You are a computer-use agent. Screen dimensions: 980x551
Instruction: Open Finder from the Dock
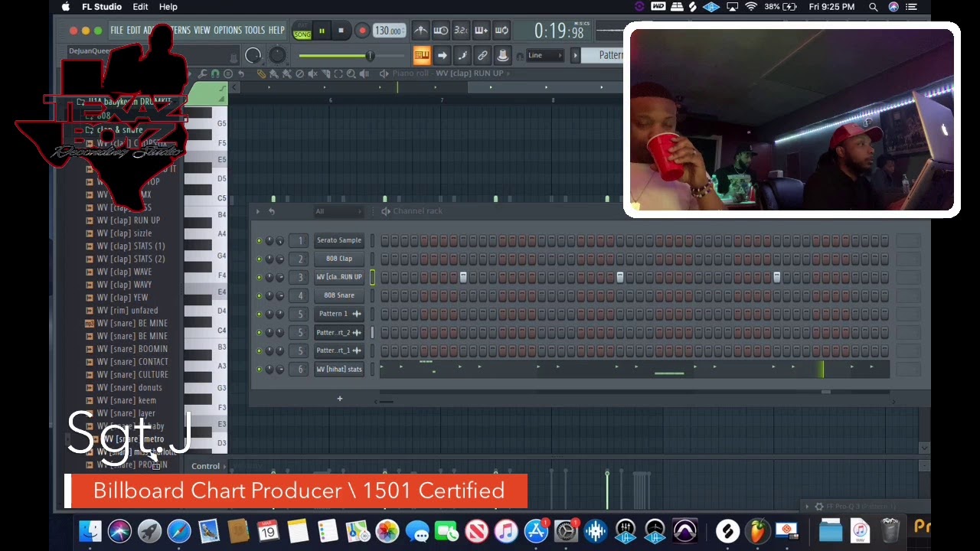pyautogui.click(x=90, y=530)
